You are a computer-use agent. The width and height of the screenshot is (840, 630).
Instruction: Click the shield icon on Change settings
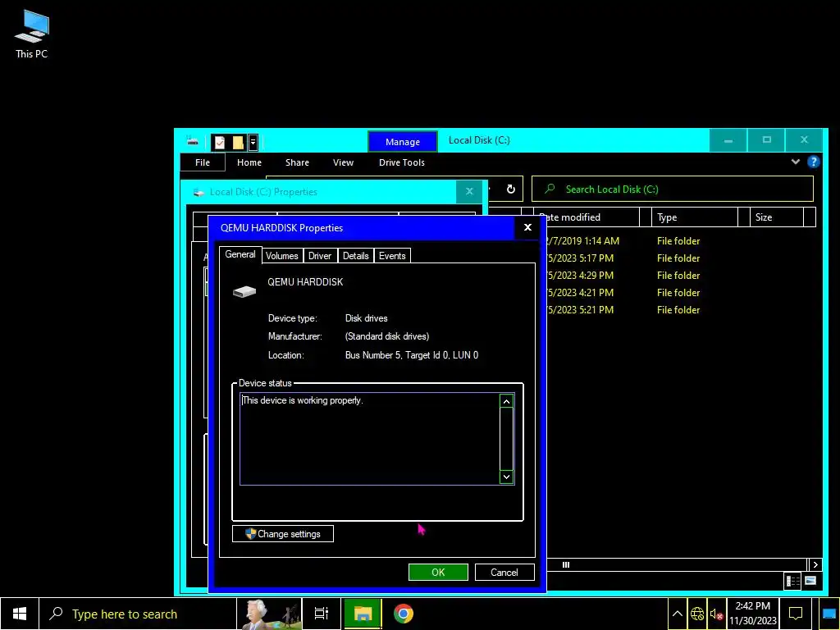coord(251,533)
